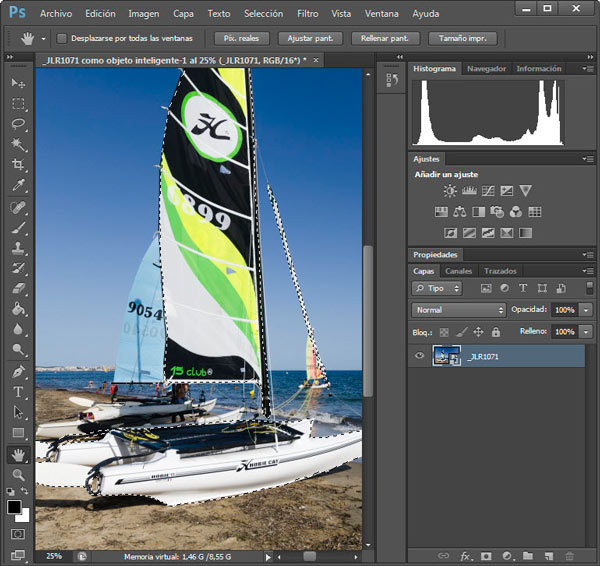600x566 pixels.
Task: Delete layer with trash icon
Action: click(x=570, y=556)
